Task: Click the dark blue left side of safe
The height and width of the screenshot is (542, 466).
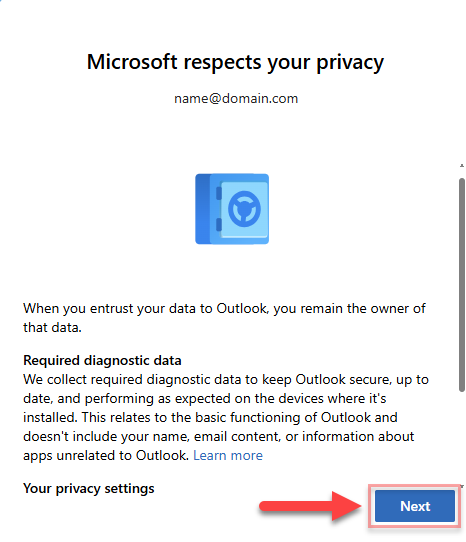Action: click(203, 209)
